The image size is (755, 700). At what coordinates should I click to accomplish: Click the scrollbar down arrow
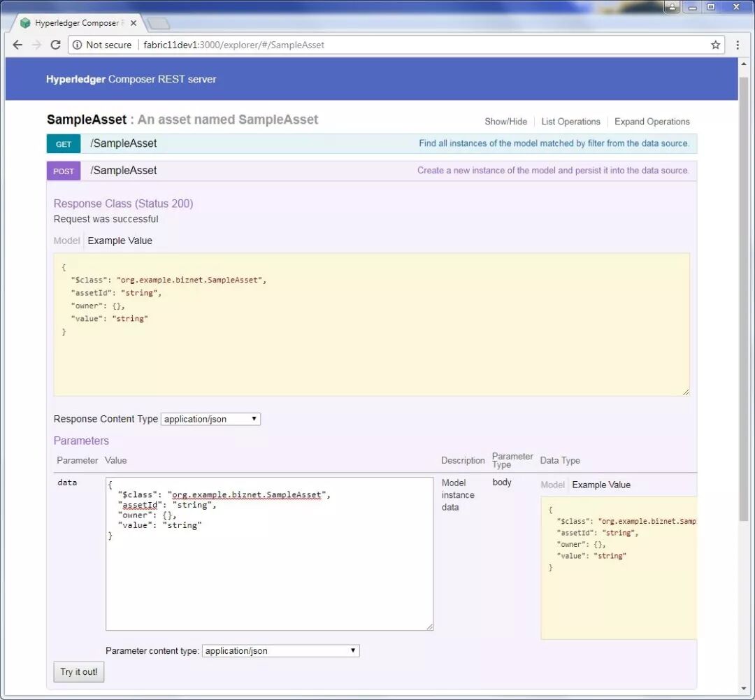click(x=743, y=689)
